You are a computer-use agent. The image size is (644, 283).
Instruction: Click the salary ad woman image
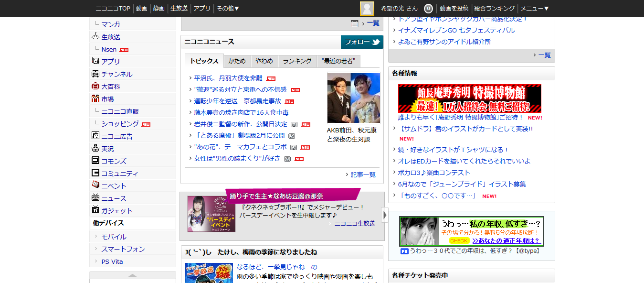(420, 231)
